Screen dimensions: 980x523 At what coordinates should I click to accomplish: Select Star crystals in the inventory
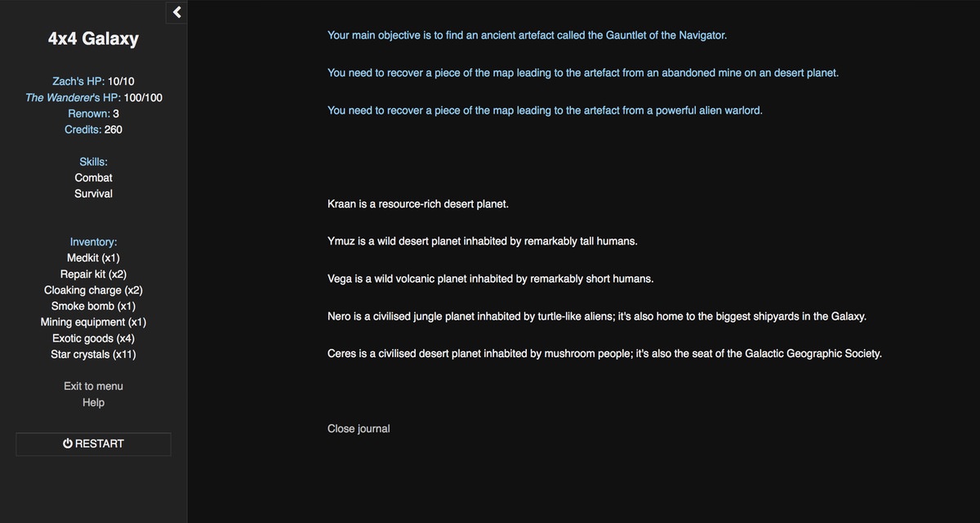point(93,354)
